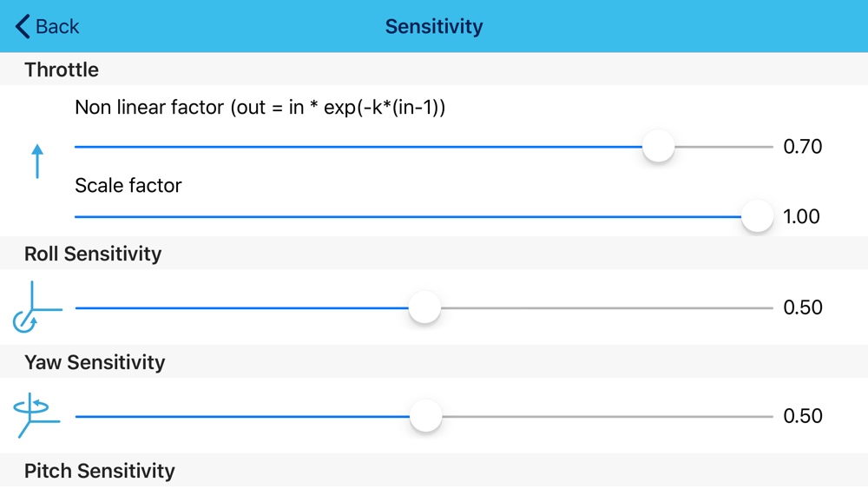Screen dimensions: 868x489
Task: Click the roll axis rotation icon
Action: (x=36, y=307)
